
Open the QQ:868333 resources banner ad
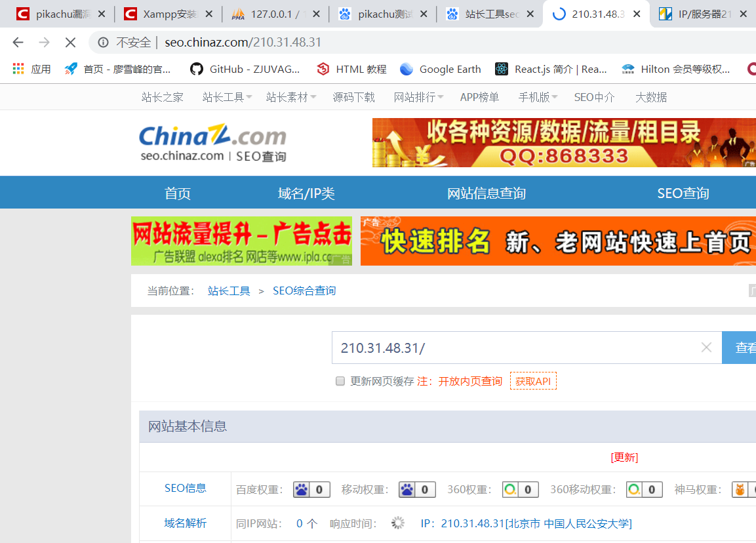tap(564, 143)
